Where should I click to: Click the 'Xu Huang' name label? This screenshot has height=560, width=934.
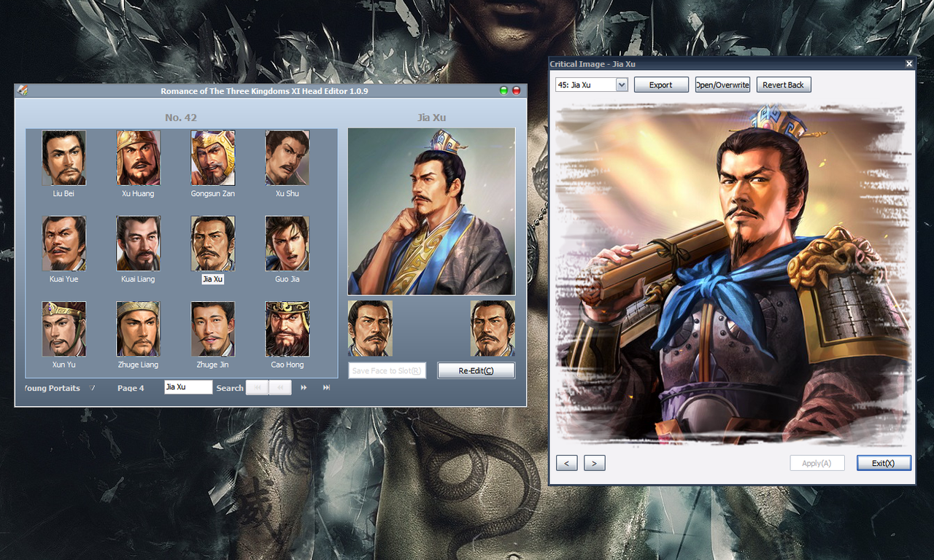[138, 194]
